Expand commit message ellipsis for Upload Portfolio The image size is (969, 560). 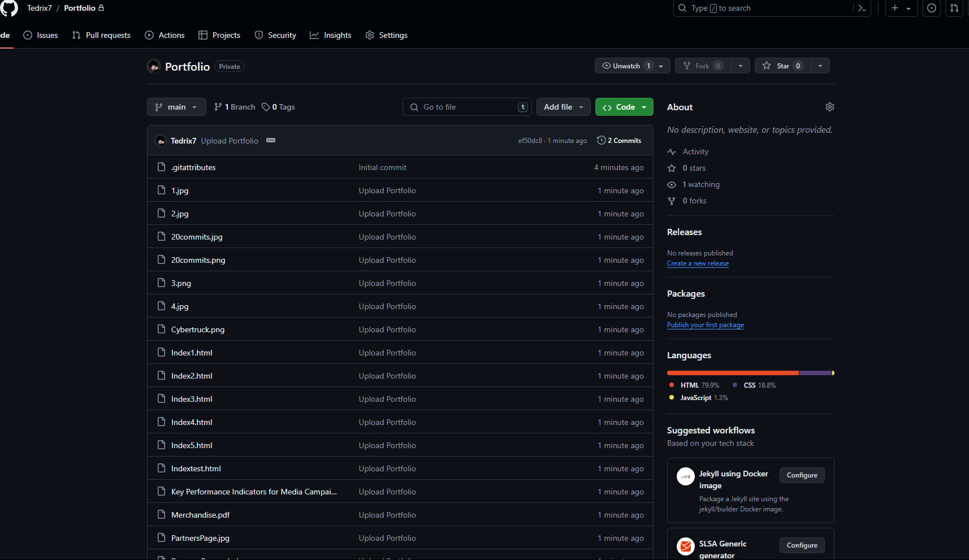(271, 141)
